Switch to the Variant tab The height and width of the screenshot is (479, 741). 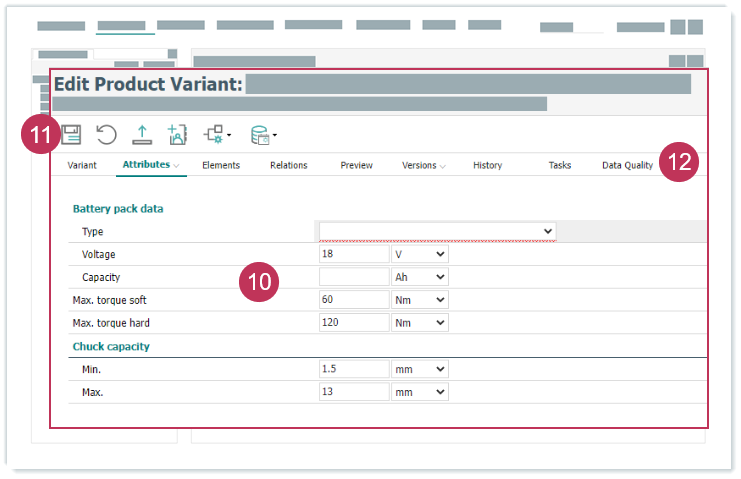click(x=82, y=165)
